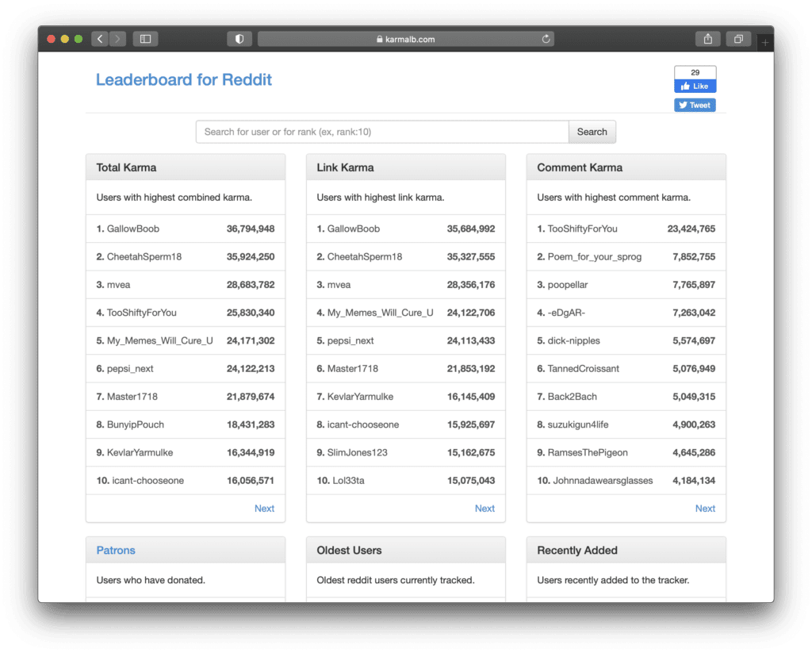This screenshot has width=812, height=653.
Task: Open the Patrons link
Action: pyautogui.click(x=116, y=550)
